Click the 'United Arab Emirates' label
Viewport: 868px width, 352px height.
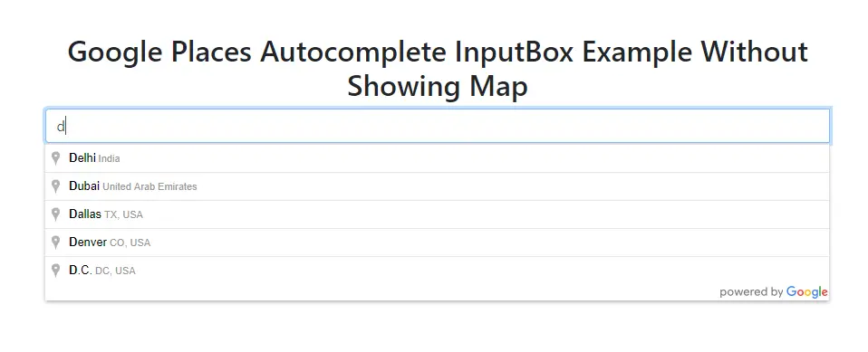pos(149,186)
